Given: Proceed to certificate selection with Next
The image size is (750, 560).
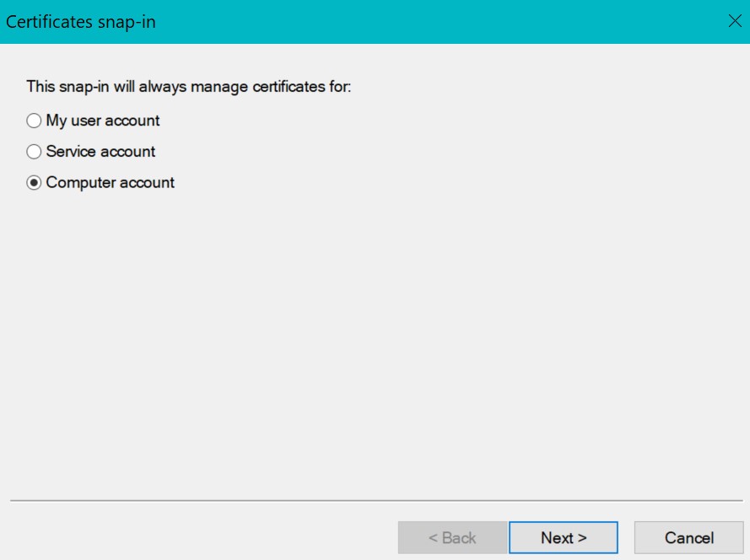Looking at the screenshot, I should (563, 537).
